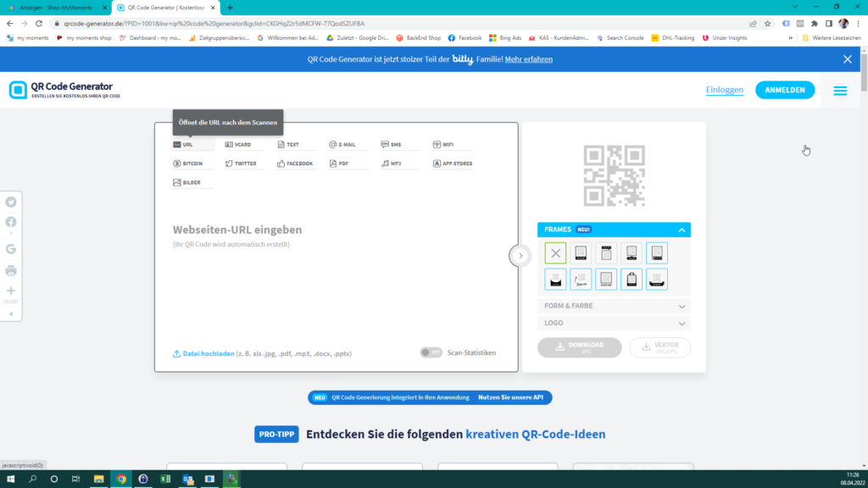
Task: Pick the Bitcoin QR code option
Action: pos(192,164)
